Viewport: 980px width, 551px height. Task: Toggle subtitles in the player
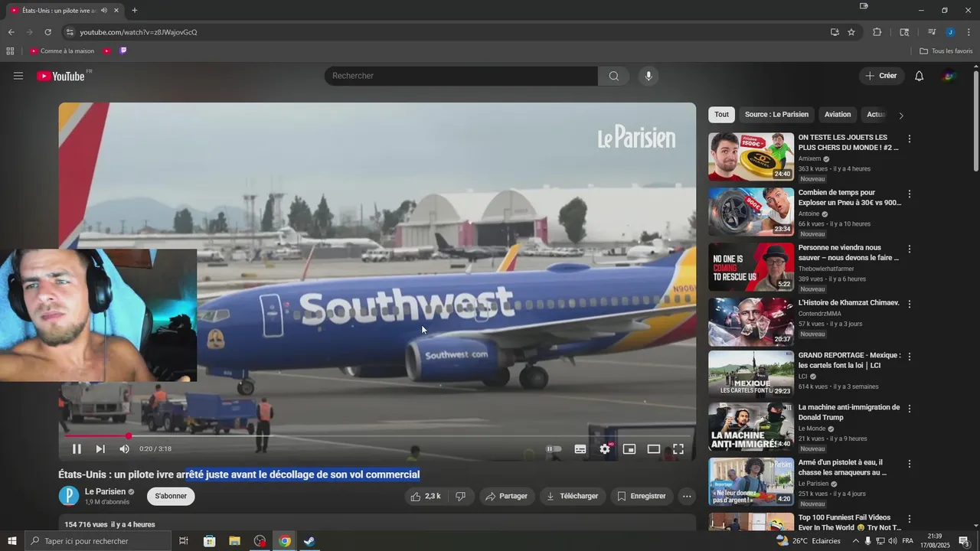[580, 449]
